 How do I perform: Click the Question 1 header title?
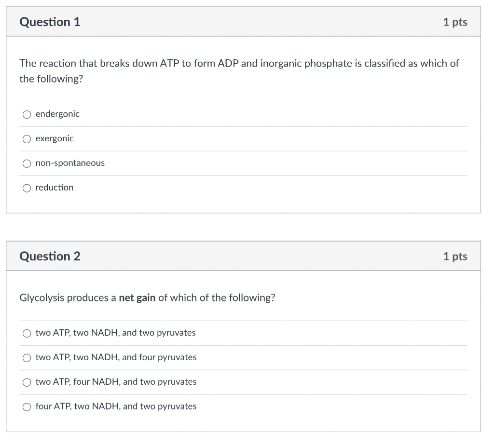[50, 22]
